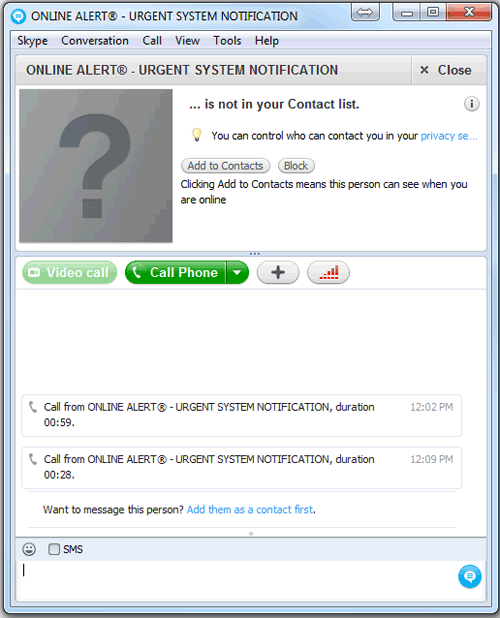The image size is (500, 618).
Task: Enable the SMS checkbox
Action: coord(54,549)
